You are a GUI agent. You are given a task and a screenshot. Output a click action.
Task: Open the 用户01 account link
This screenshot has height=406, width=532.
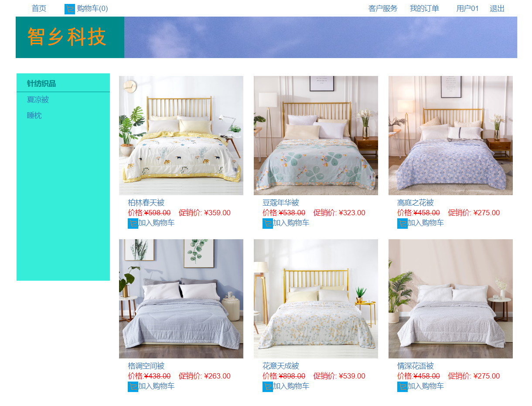point(467,9)
